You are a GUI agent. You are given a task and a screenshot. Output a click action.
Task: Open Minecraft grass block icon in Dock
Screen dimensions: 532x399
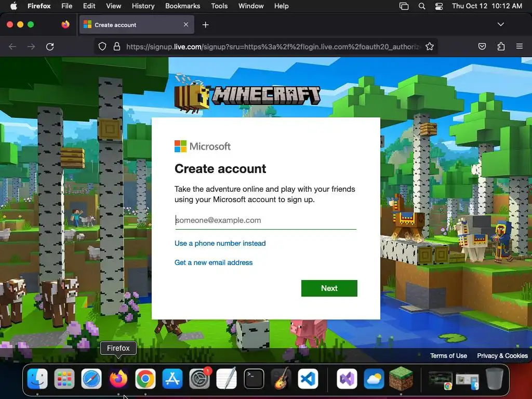click(x=401, y=378)
